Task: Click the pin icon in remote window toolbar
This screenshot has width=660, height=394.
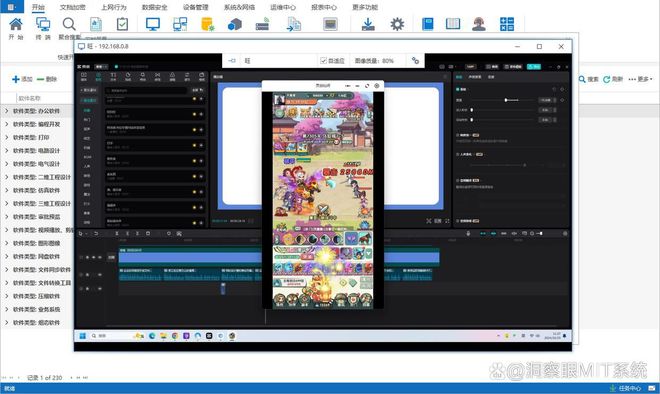Action: coord(232,61)
